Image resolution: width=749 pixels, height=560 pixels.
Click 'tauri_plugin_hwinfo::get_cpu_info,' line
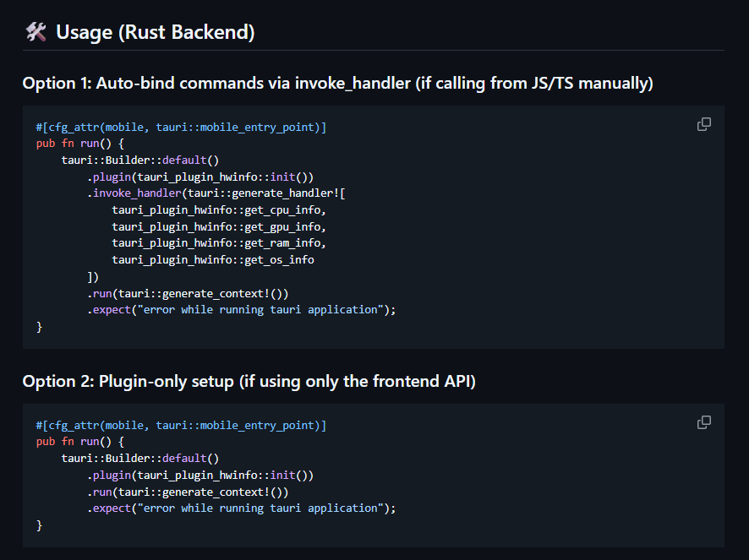[x=219, y=210]
